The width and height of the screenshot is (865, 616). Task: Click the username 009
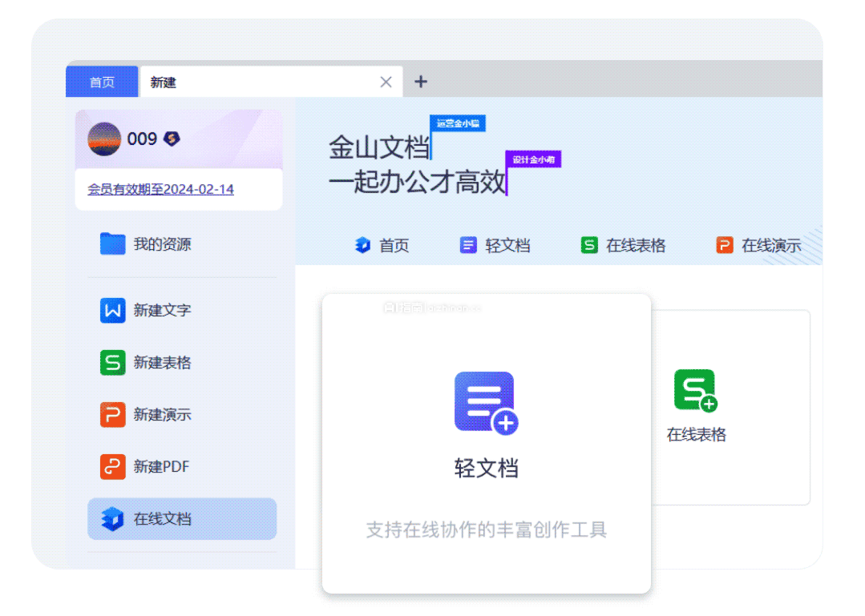(142, 139)
